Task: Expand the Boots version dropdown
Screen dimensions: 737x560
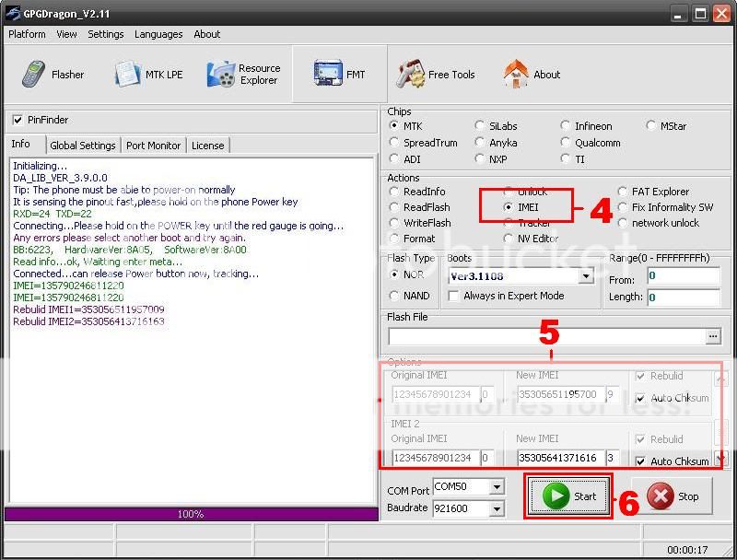Action: pyautogui.click(x=586, y=276)
